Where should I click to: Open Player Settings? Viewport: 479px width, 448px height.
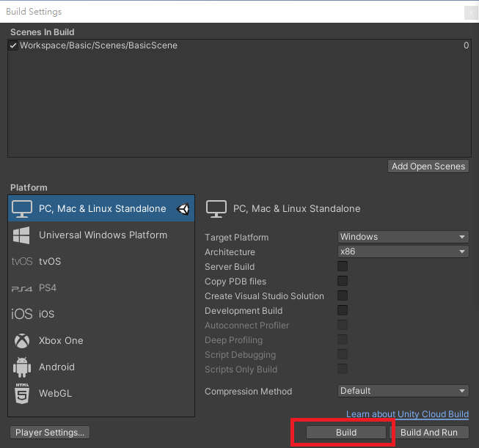pyautogui.click(x=50, y=433)
